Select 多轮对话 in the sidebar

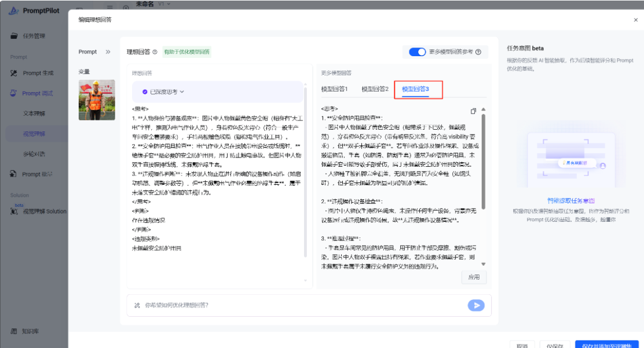pyautogui.click(x=34, y=154)
